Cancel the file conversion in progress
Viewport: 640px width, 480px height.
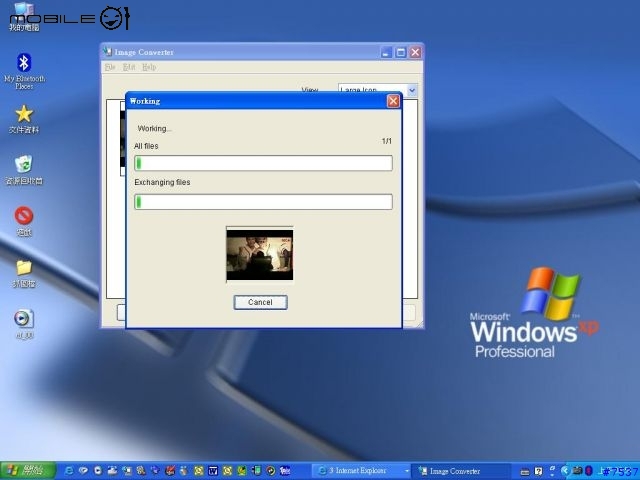[260, 302]
